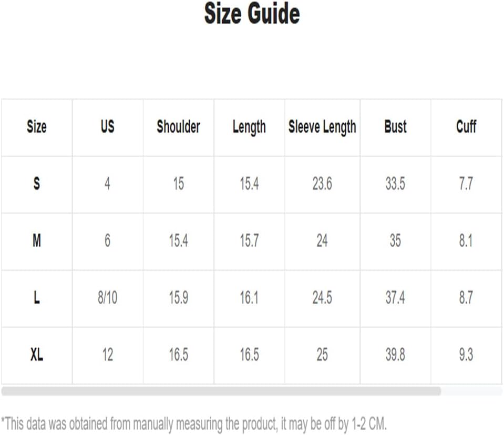Click the empty scrollbar track right end

(472, 391)
